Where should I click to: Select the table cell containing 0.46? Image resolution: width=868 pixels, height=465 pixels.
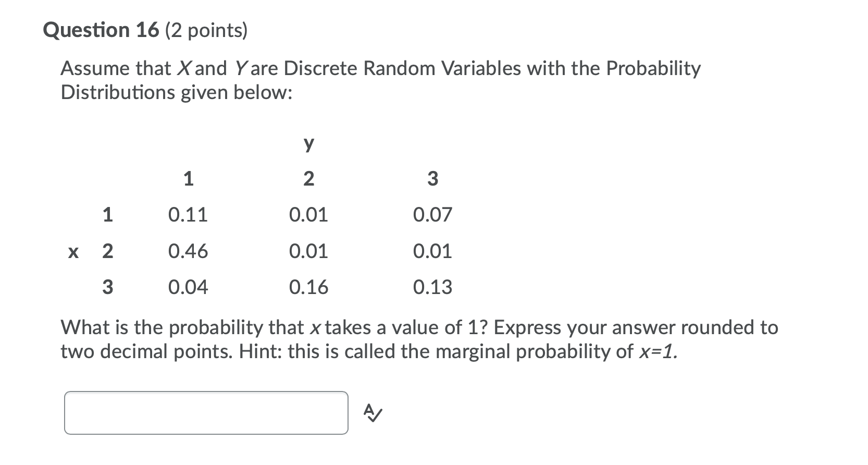point(188,251)
